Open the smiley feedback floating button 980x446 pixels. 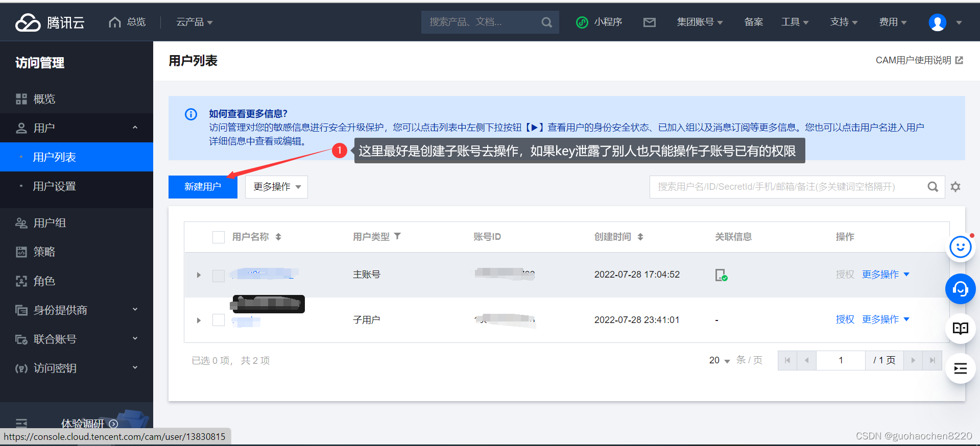click(960, 247)
